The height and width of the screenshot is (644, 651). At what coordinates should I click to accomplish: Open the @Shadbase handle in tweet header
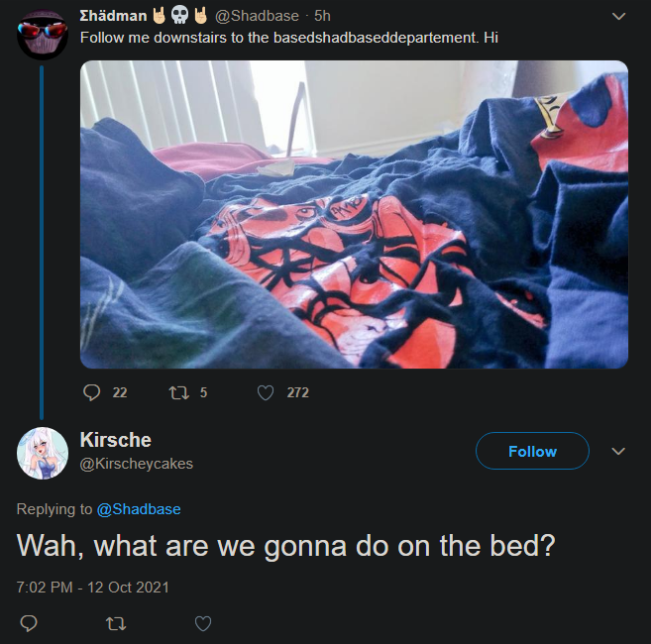pos(257,16)
